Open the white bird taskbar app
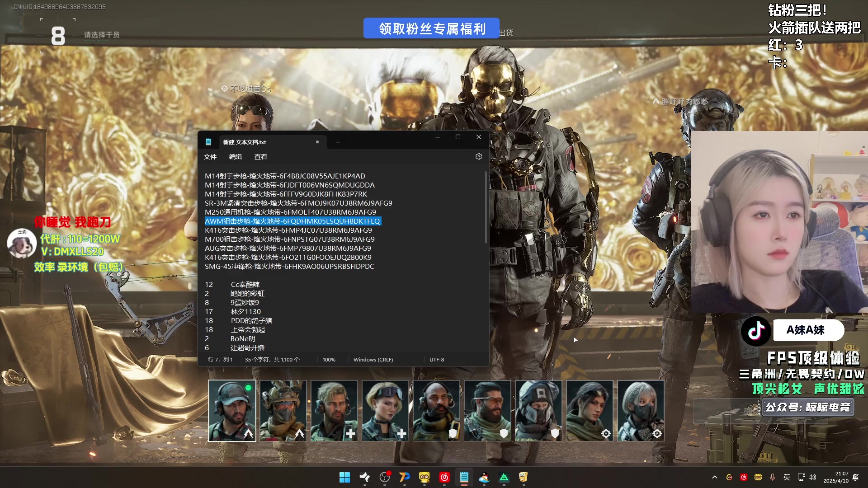 (x=365, y=477)
